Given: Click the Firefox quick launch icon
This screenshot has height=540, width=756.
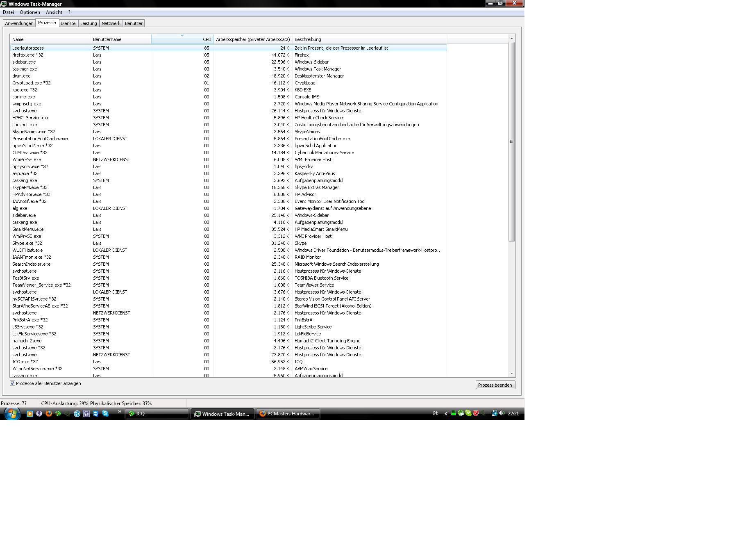Looking at the screenshot, I should coord(49,414).
